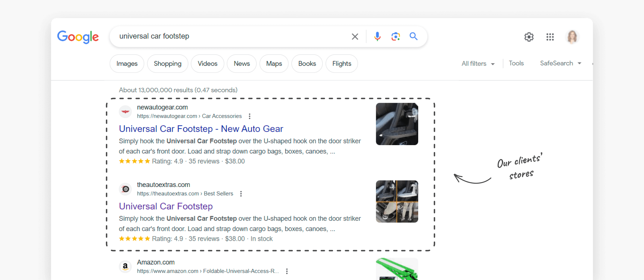The width and height of the screenshot is (644, 280).
Task: Switch to the Images tab
Action: (127, 64)
